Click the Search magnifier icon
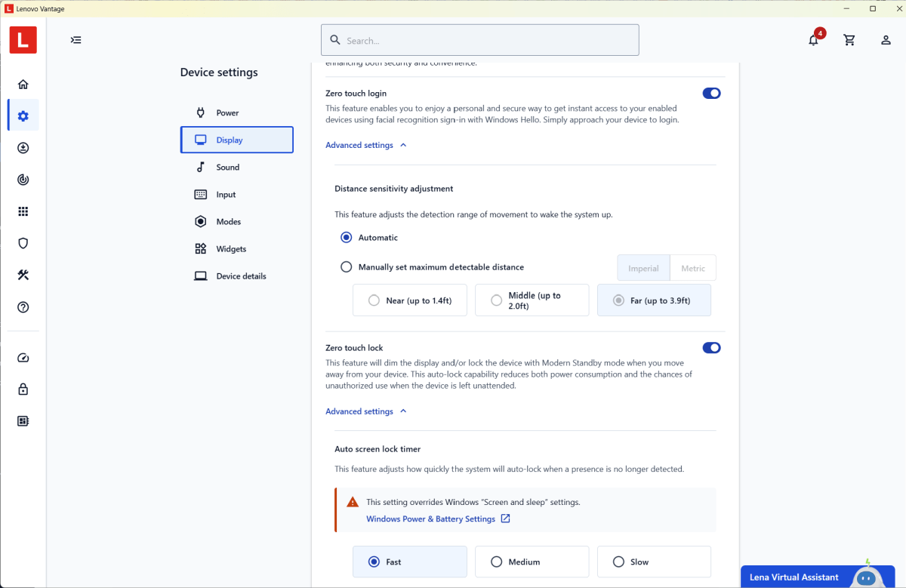This screenshot has height=588, width=906. pyautogui.click(x=334, y=40)
